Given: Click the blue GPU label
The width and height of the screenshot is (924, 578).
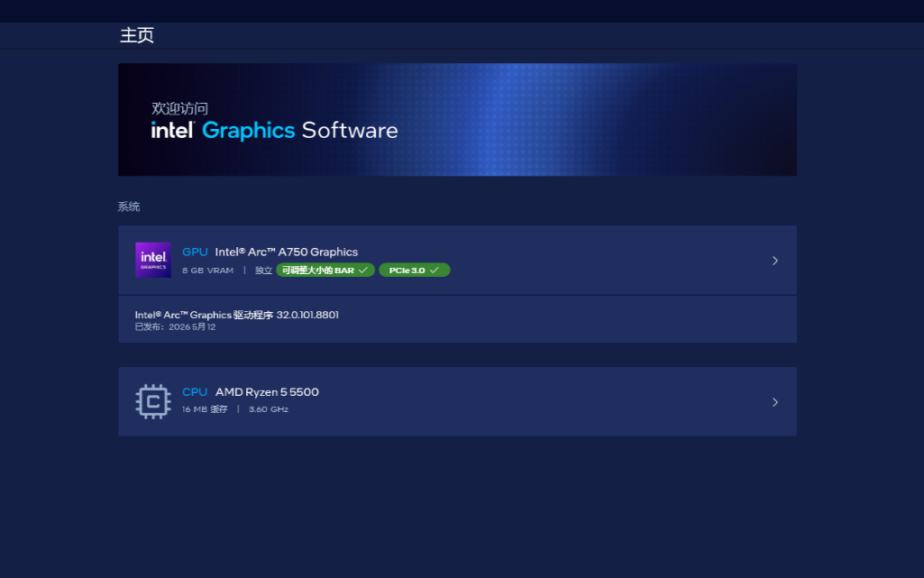Looking at the screenshot, I should (x=195, y=252).
